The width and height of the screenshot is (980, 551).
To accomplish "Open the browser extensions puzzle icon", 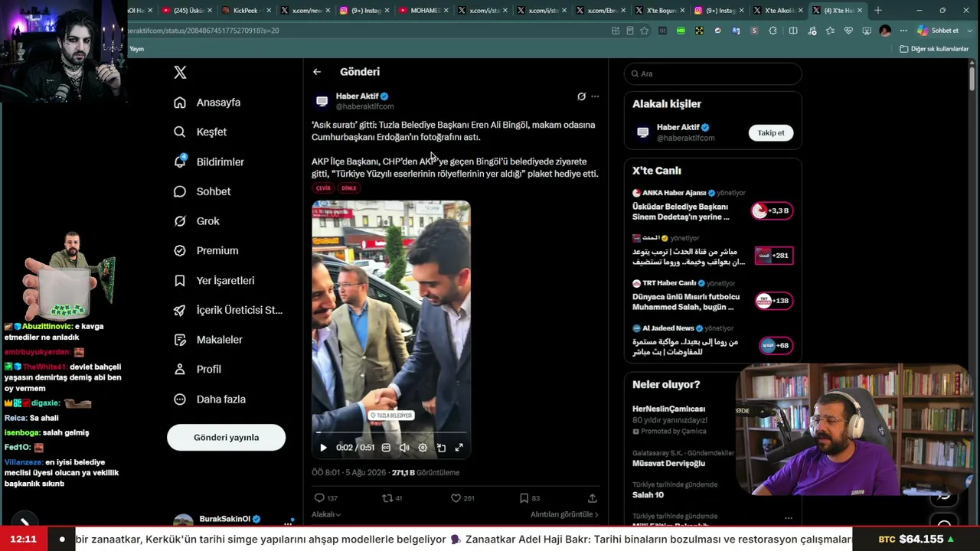I will coord(773,31).
